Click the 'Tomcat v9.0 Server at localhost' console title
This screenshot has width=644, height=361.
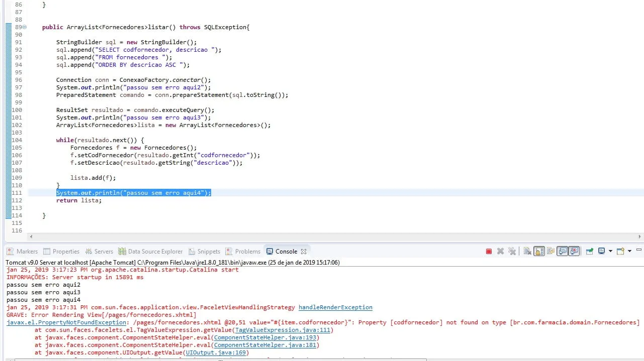(173, 263)
